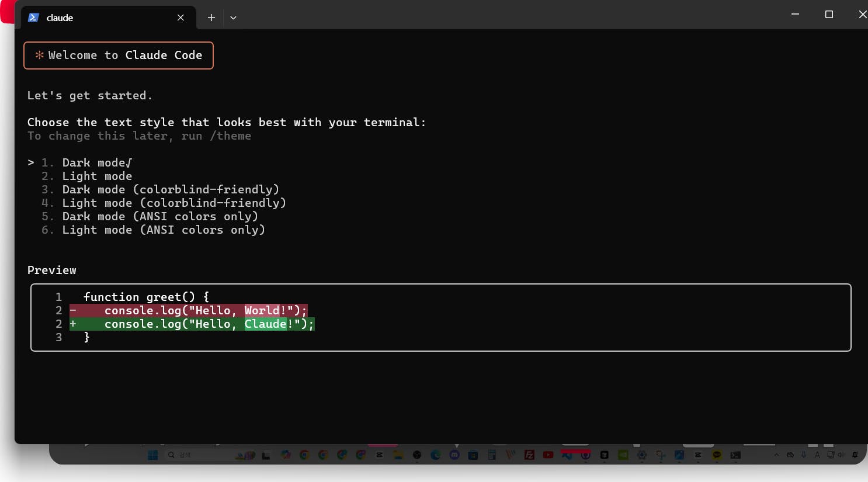Choose Light mode (colorblind-friendly) option
Image resolution: width=868 pixels, height=482 pixels.
click(x=164, y=203)
